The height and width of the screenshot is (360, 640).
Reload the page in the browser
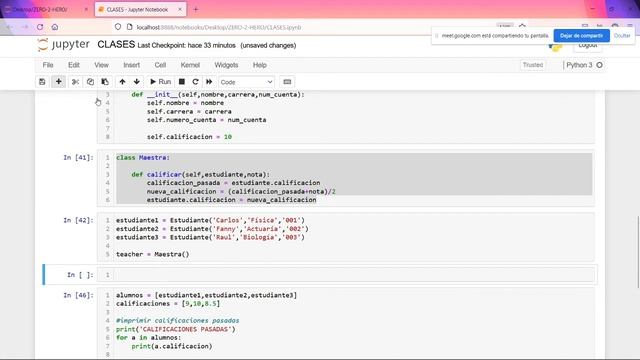click(40, 27)
